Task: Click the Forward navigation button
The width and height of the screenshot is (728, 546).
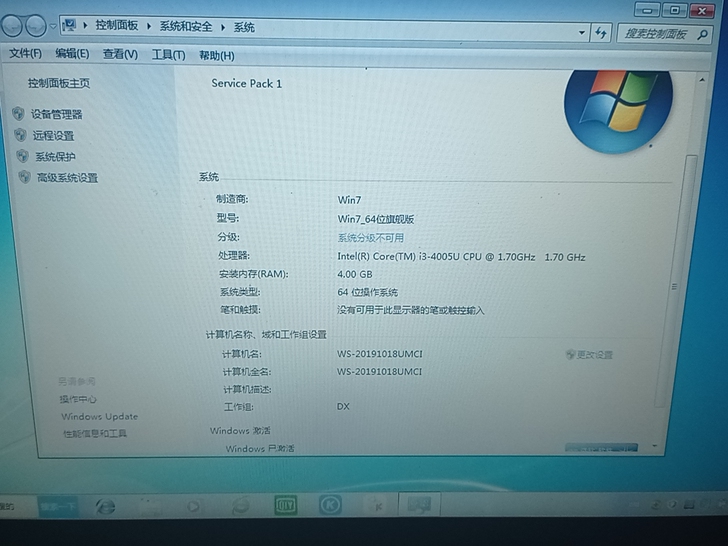Action: click(x=35, y=26)
